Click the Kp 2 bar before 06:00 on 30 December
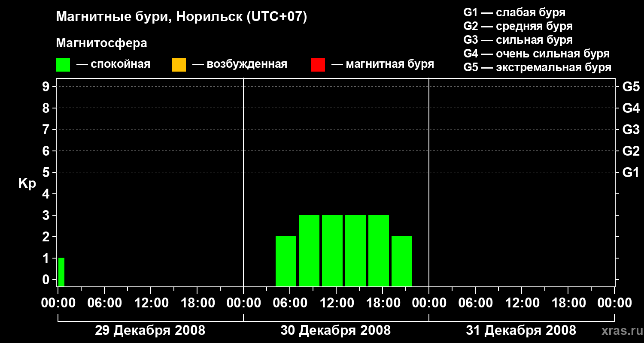This screenshot has height=343, width=644. tap(286, 261)
